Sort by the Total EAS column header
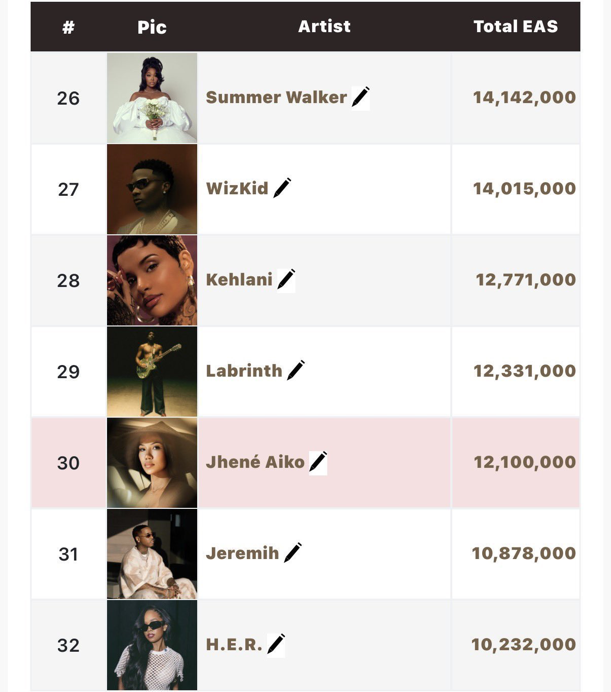The image size is (611, 692). (x=516, y=26)
